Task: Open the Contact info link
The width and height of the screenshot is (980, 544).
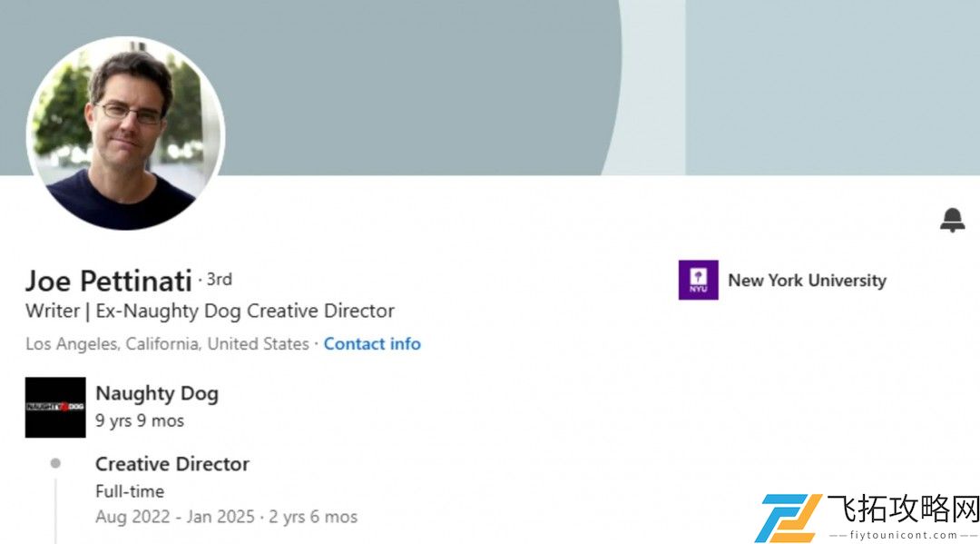Action: tap(372, 344)
